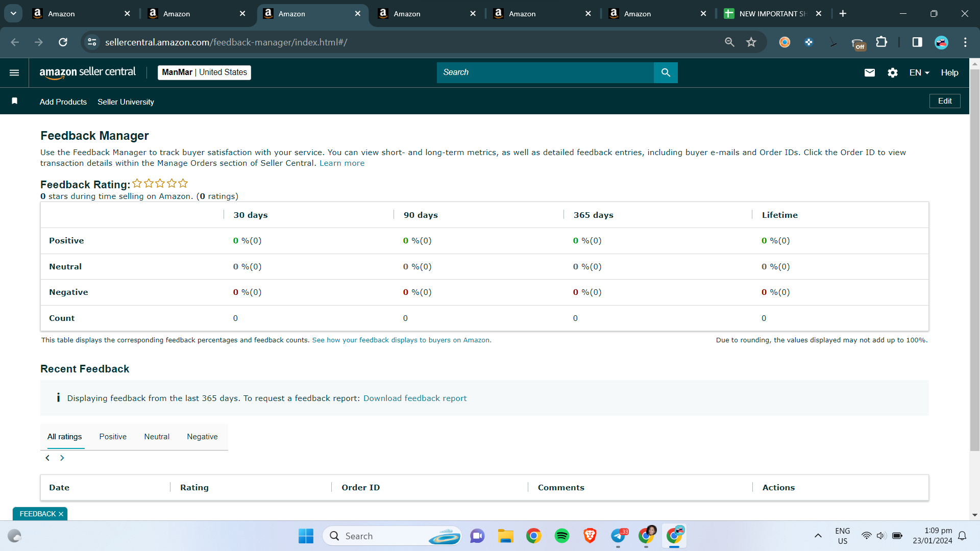Click the Amazon Seller Central logo

point(88,72)
